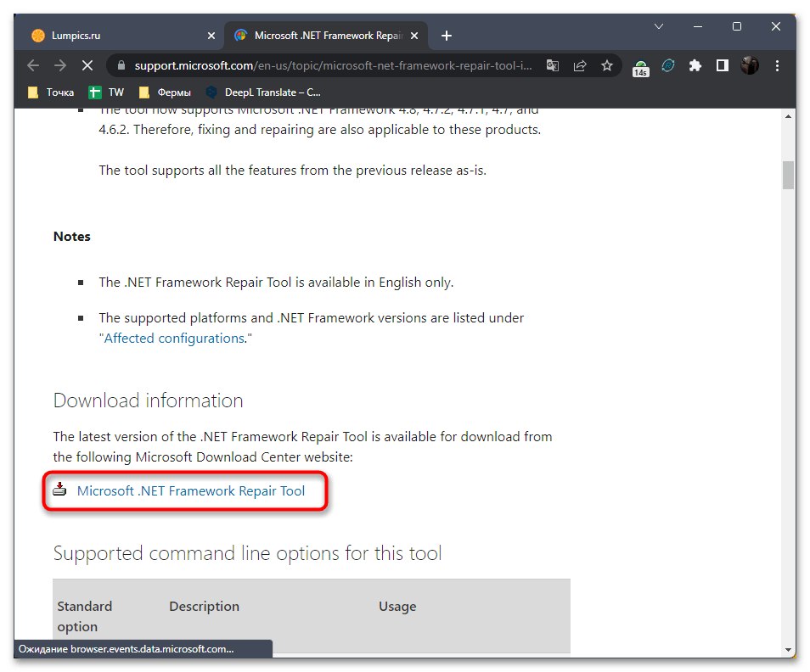810x672 pixels.
Task: Open the tab search dropdown arrow
Action: (659, 26)
